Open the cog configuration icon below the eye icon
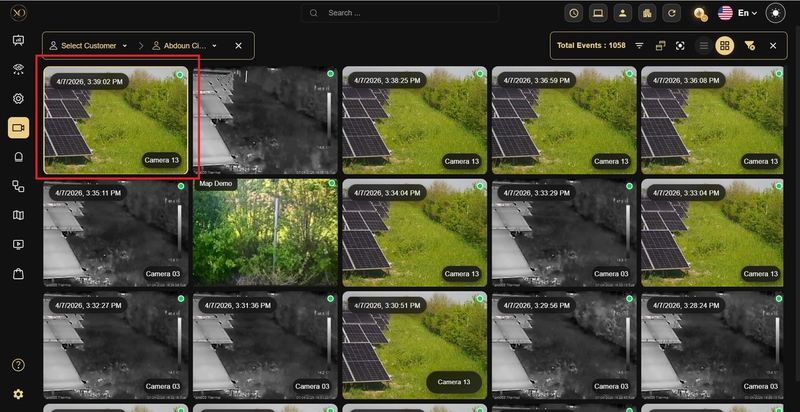The width and height of the screenshot is (800, 412). pos(18,98)
